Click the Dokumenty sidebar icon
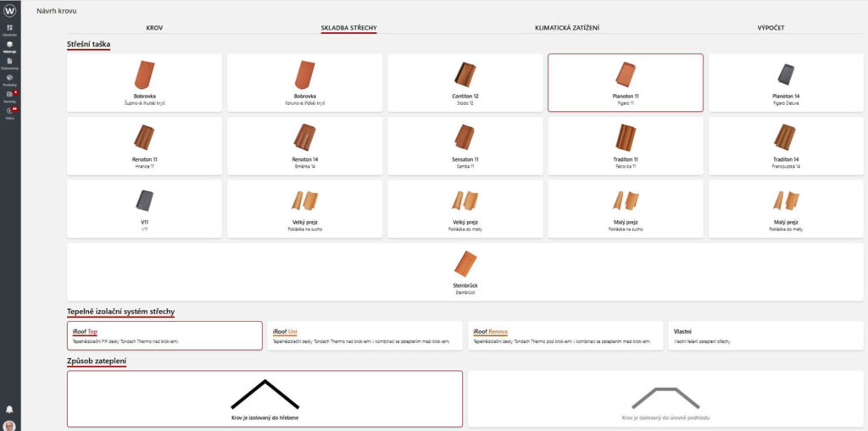Screen dimensions: 868x431 click(9, 63)
